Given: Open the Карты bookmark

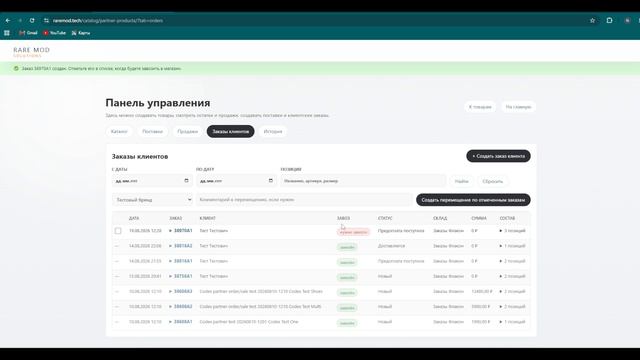Looking at the screenshot, I should point(81,33).
